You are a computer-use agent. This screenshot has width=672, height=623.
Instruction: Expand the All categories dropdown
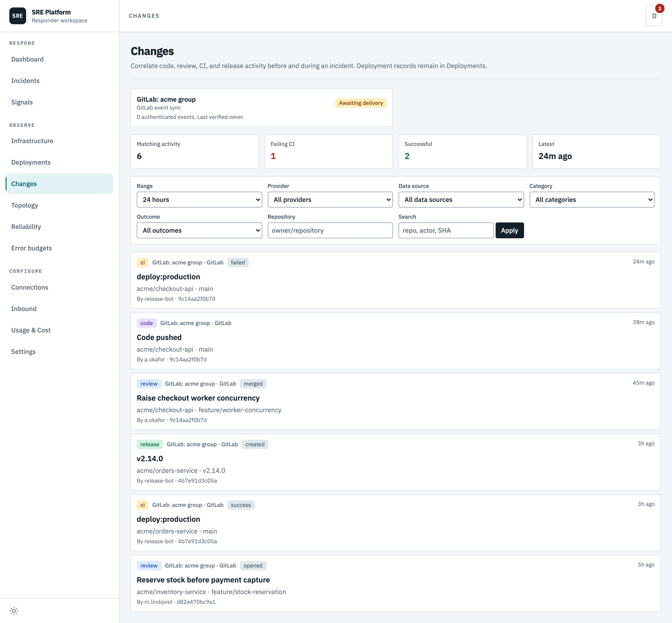(x=592, y=200)
